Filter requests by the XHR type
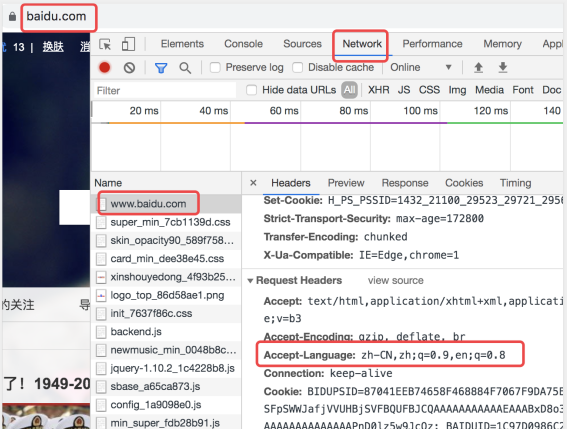This screenshot has height=429, width=567. point(379,90)
